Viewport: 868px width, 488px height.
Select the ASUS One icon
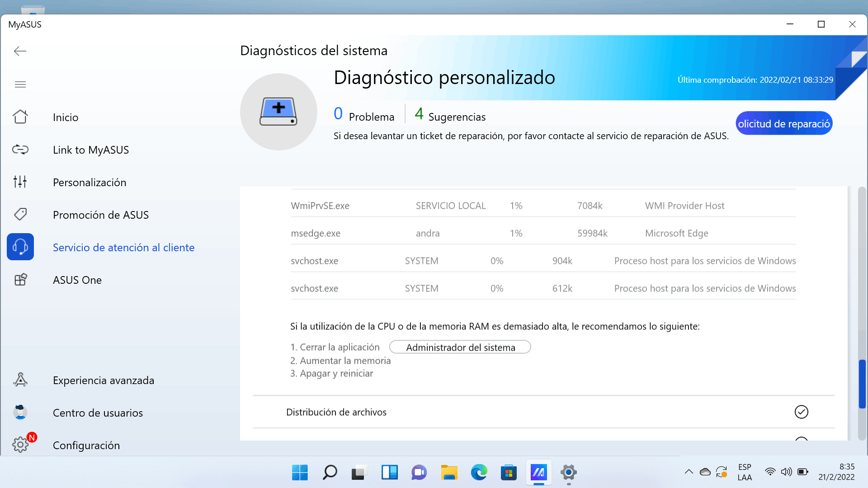[20, 280]
